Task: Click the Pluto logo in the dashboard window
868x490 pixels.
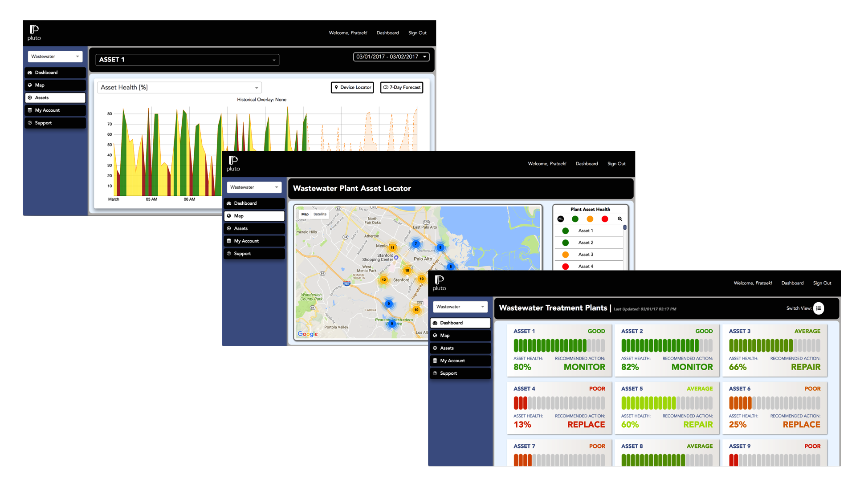Action: tap(439, 283)
